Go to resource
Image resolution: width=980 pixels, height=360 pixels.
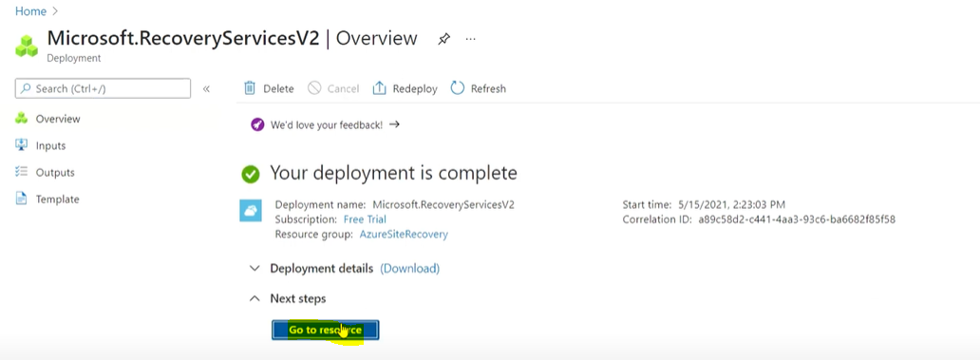[325, 330]
